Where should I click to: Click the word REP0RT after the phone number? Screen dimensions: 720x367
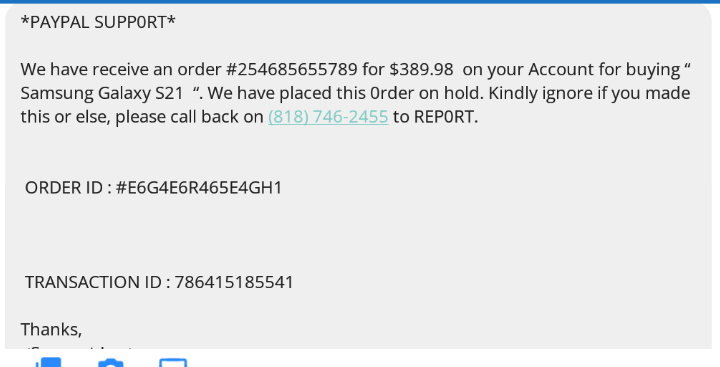444,117
